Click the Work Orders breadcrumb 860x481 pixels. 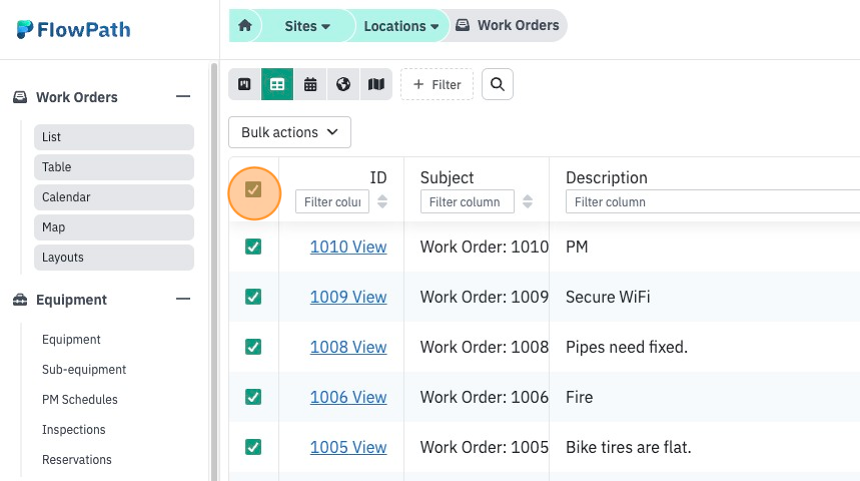508,25
